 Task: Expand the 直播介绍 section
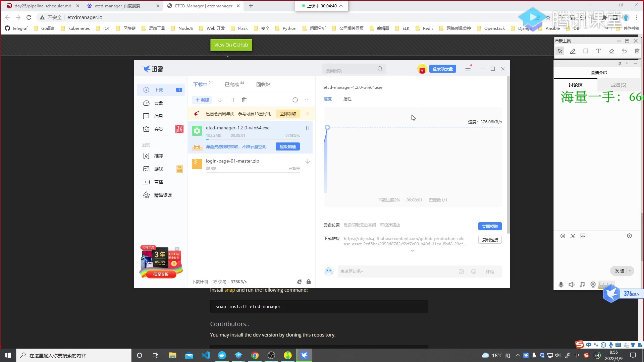(x=597, y=72)
